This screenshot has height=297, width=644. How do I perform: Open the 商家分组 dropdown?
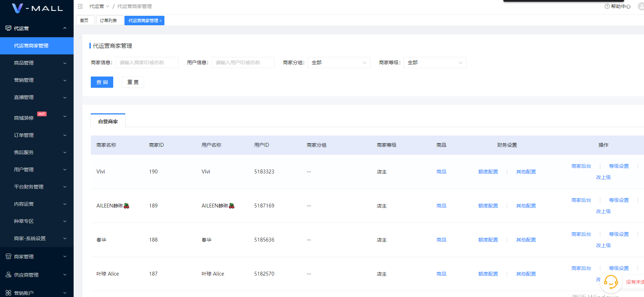339,62
